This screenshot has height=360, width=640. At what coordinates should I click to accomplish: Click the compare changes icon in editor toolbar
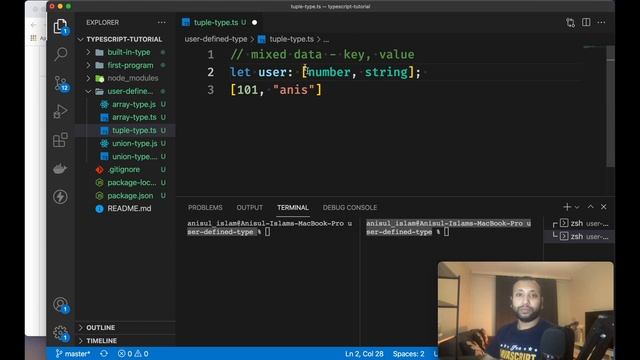click(571, 22)
